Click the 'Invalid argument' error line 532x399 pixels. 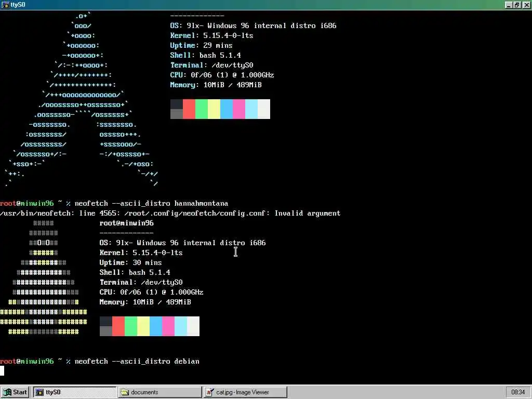[x=170, y=214]
